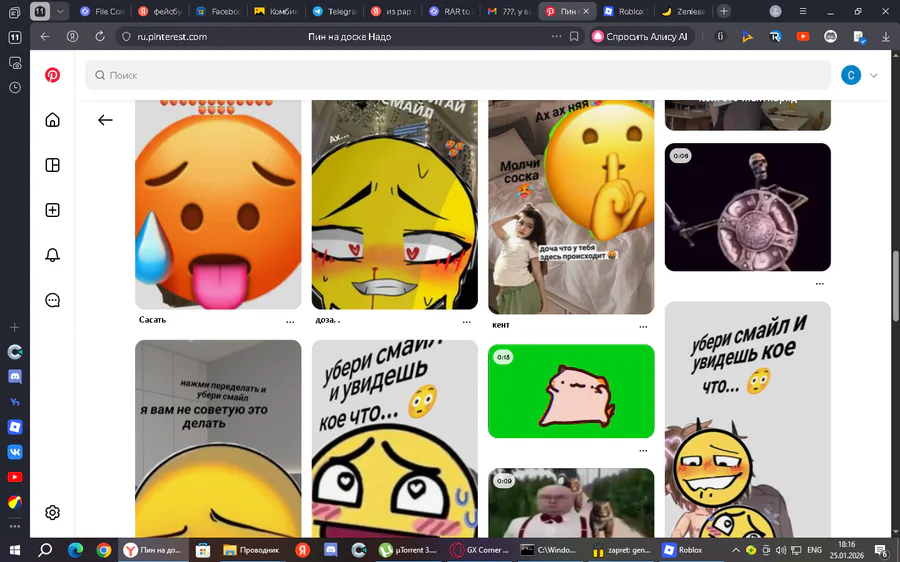This screenshot has height=562, width=900.
Task: Switch to the Telegram tab
Action: [x=336, y=11]
